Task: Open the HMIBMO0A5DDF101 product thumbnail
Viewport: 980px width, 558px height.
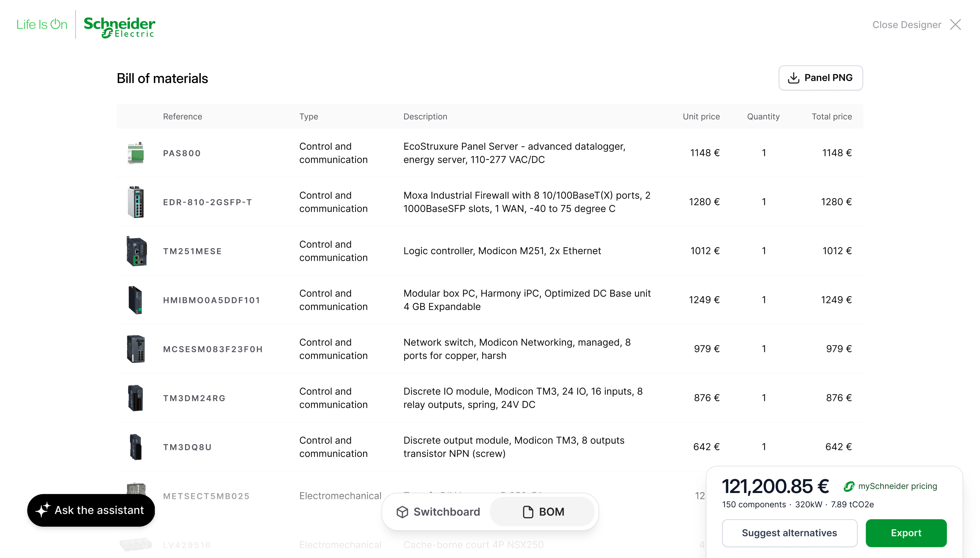Action: (135, 300)
